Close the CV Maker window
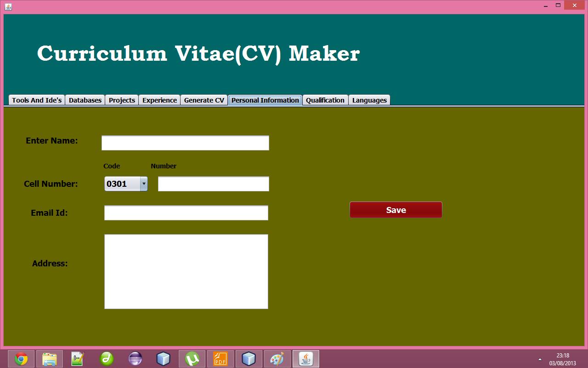The width and height of the screenshot is (588, 368). tap(575, 6)
